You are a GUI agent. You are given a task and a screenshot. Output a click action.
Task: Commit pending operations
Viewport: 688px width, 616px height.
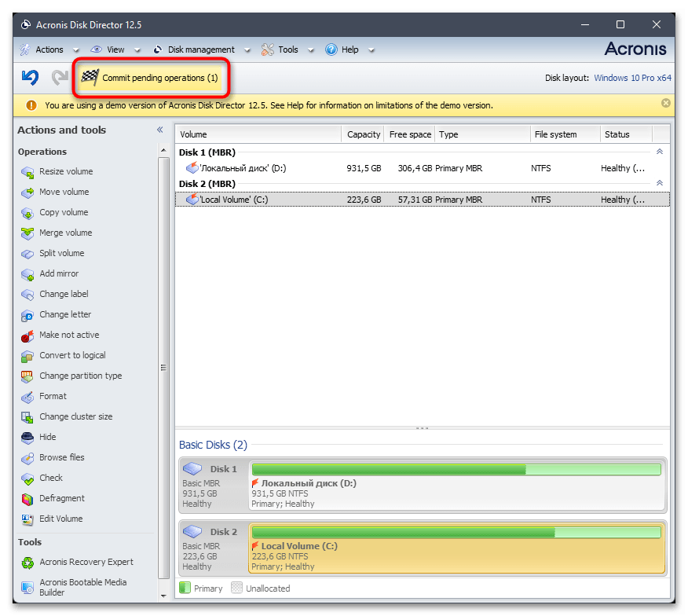pyautogui.click(x=151, y=78)
